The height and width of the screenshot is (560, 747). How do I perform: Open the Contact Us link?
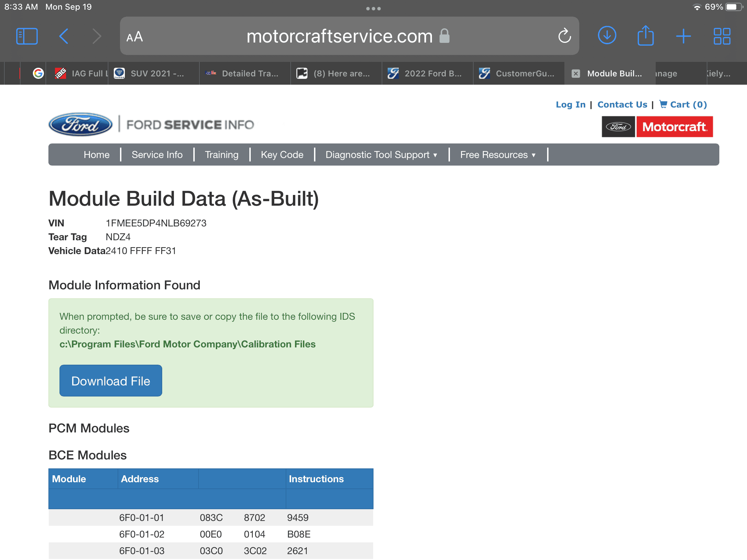(x=622, y=104)
